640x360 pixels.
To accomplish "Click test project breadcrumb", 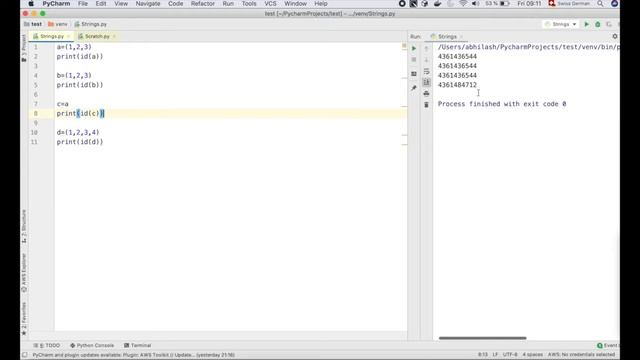I will (x=33, y=24).
